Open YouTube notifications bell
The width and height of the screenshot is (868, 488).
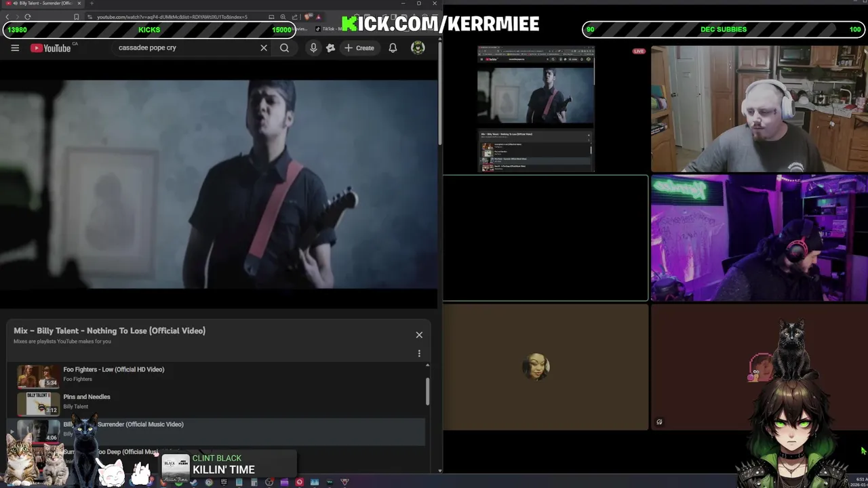[393, 48]
